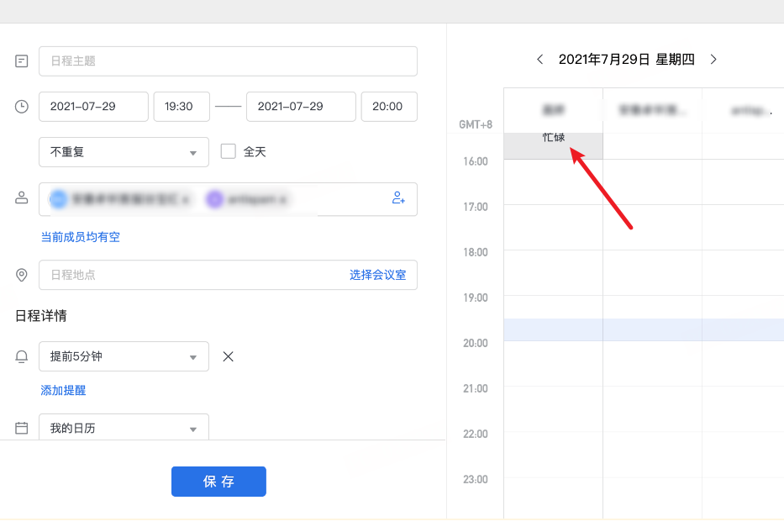
Task: Click the 2021年7月29日 星期四 date title
Action: coord(627,60)
